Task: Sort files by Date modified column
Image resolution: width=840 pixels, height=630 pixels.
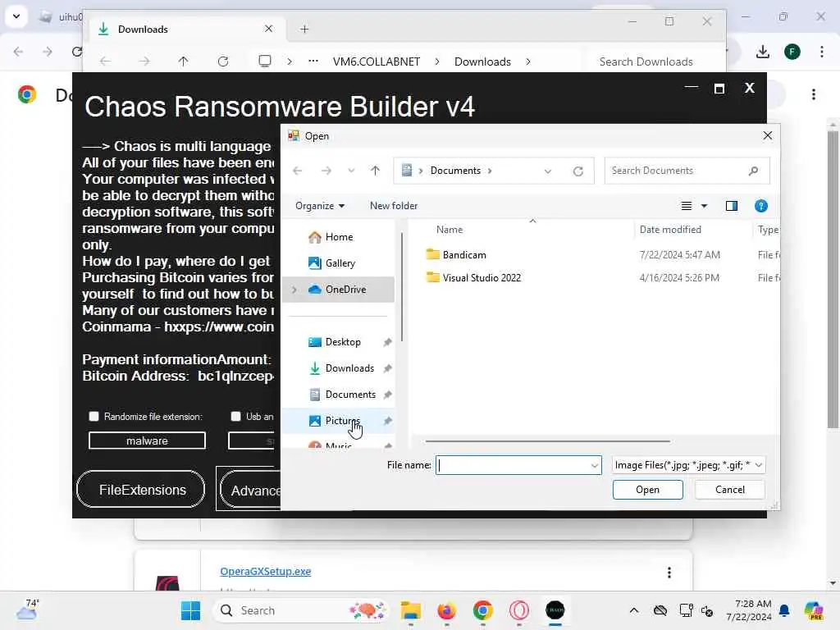Action: [670, 230]
